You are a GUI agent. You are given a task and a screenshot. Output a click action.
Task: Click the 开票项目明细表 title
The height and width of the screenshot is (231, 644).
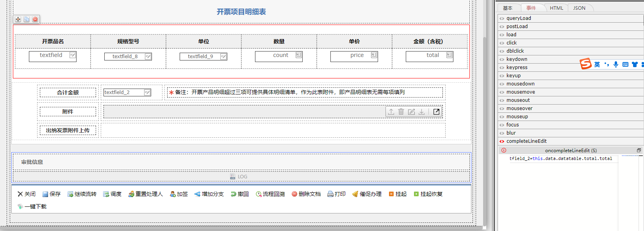pyautogui.click(x=241, y=12)
